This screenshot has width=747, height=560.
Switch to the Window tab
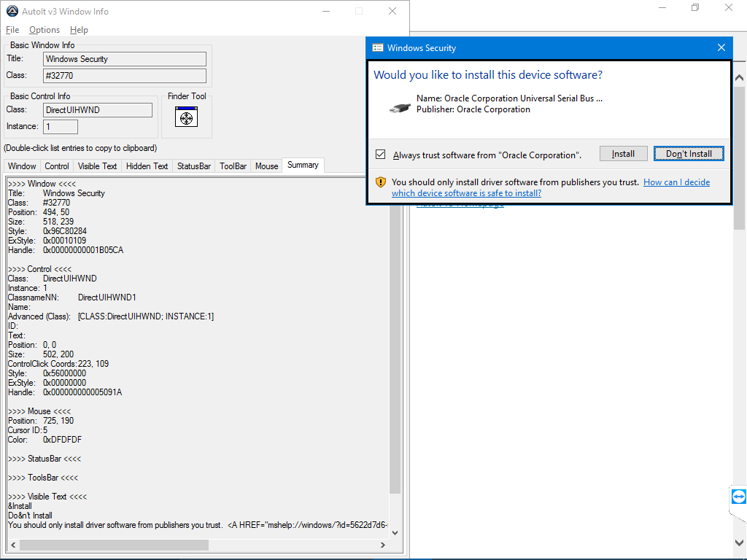[x=22, y=166]
